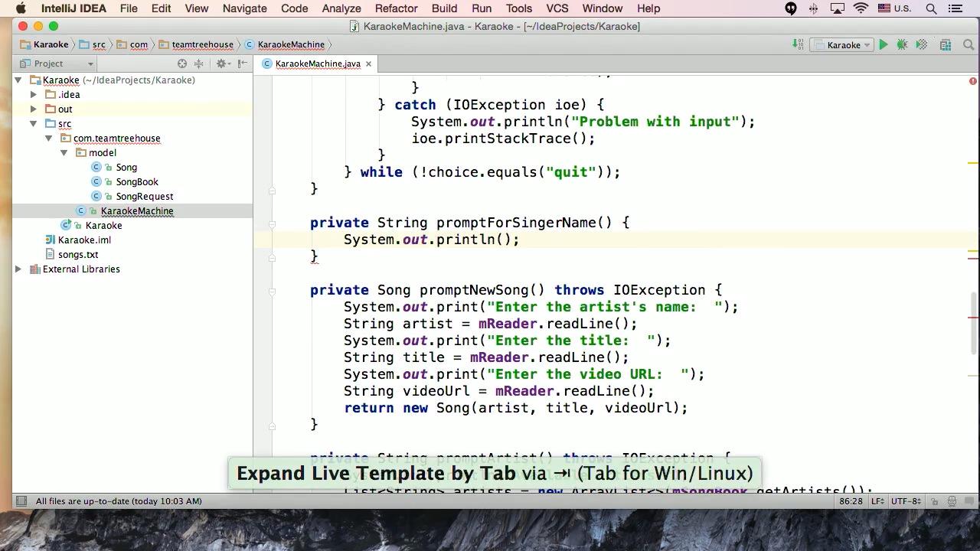Collapse the model package
Screen dimensions: 980x551
[x=64, y=152]
